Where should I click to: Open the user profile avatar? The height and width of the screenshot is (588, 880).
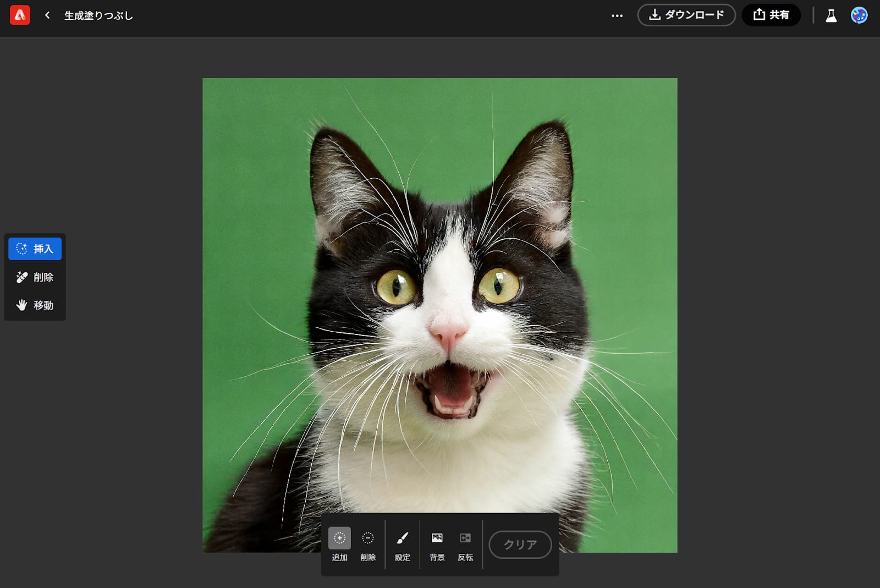[x=859, y=15]
